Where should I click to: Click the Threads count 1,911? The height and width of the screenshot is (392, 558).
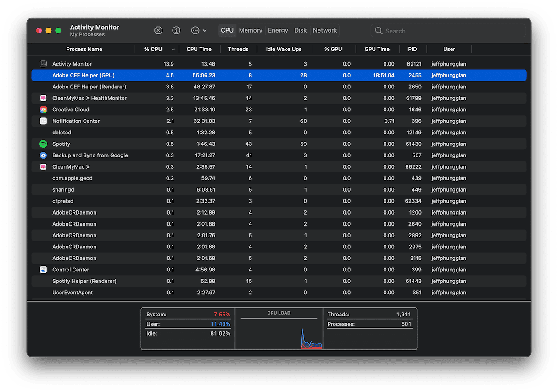[x=405, y=315]
